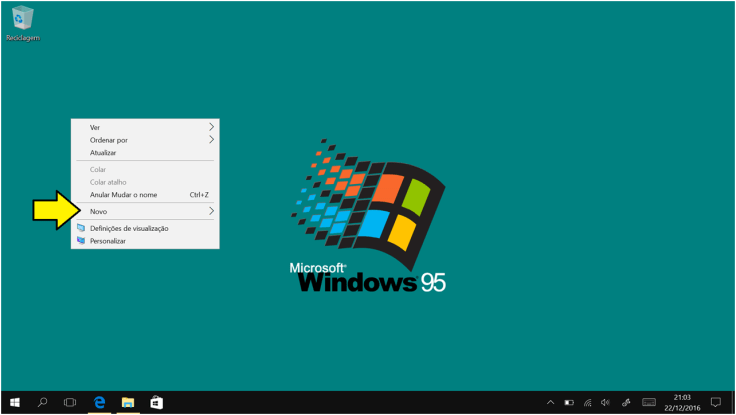
Task: Open File Explorer from the taskbar
Action: pyautogui.click(x=128, y=402)
